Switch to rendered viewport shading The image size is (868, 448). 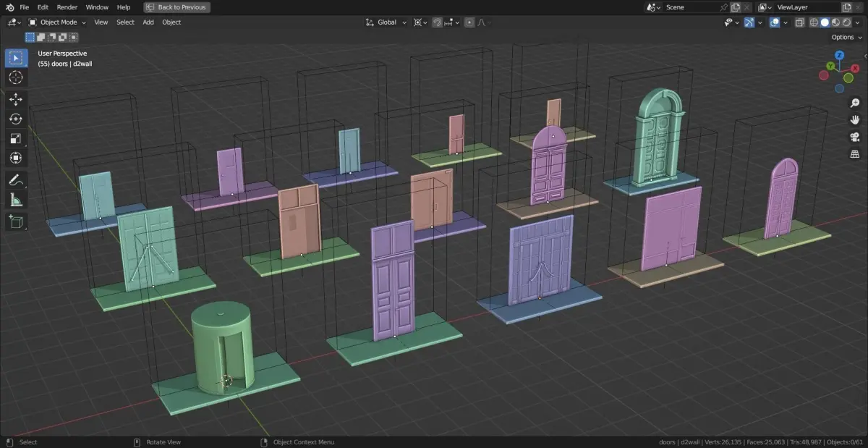pos(846,22)
